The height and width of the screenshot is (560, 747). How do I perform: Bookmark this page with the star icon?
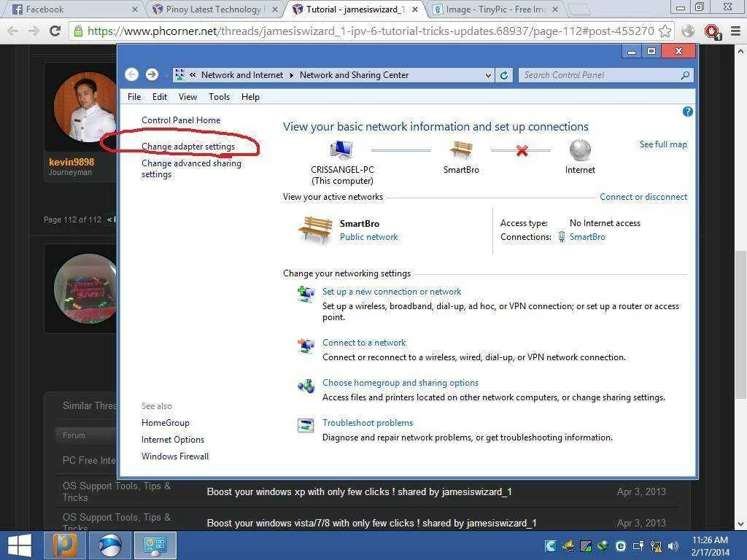point(665,31)
